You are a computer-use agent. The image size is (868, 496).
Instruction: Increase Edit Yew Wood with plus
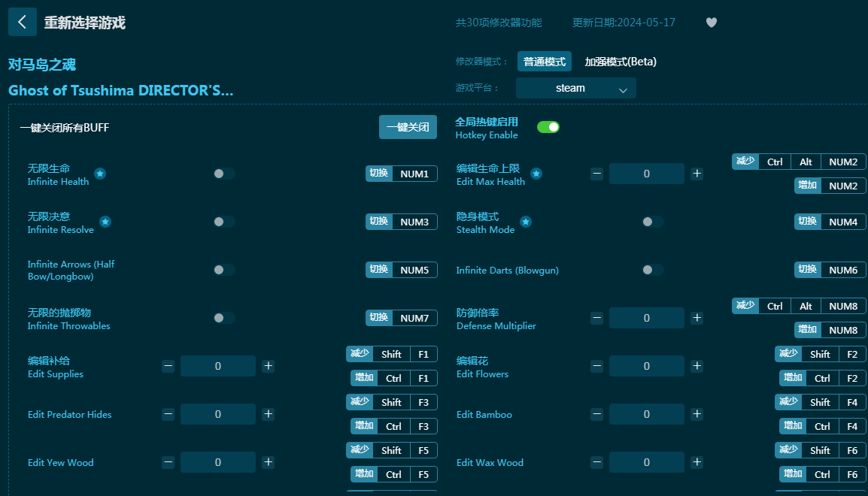pos(269,462)
